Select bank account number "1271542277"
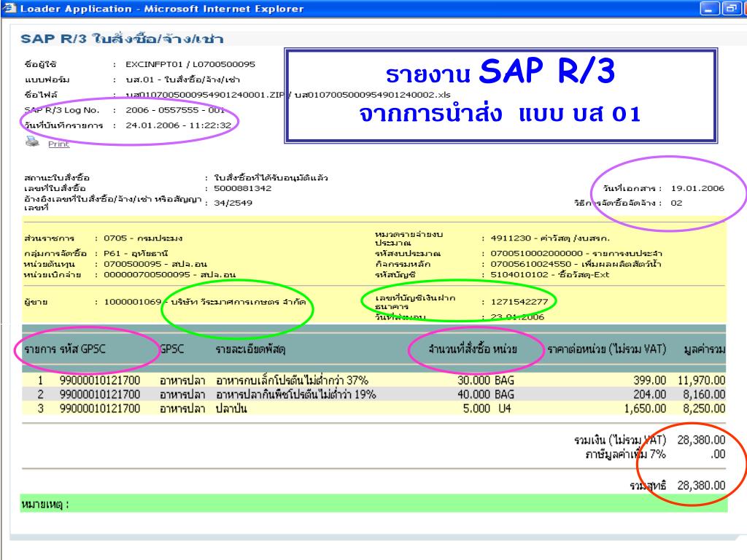Screen dimensions: 747x560 click(x=519, y=302)
